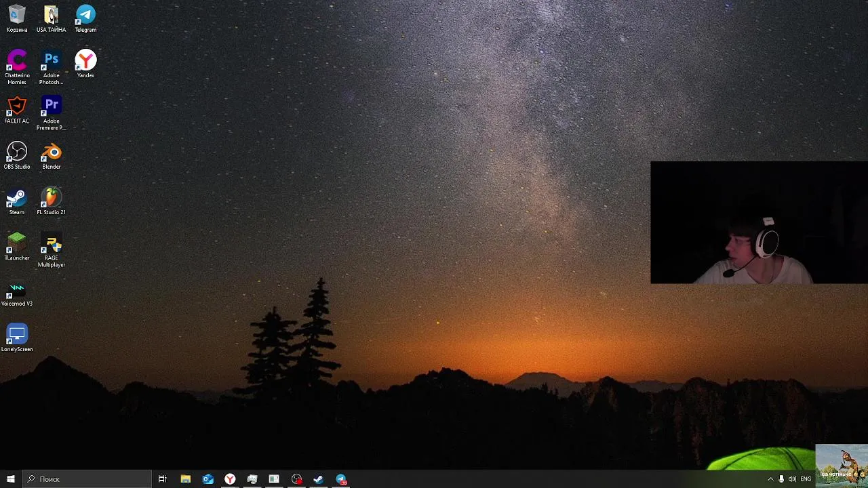Switch to OBS recording icon on taskbar
Viewport: 868px width, 488px height.
(x=296, y=479)
